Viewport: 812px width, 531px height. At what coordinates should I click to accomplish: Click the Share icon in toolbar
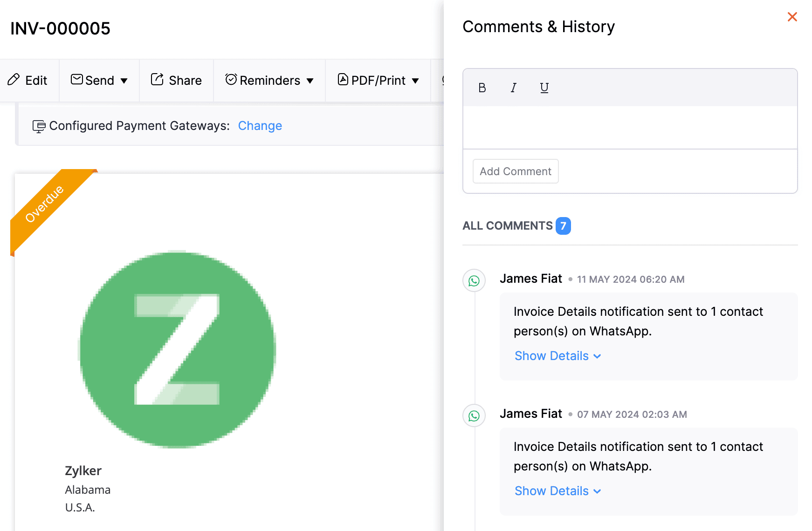point(157,80)
